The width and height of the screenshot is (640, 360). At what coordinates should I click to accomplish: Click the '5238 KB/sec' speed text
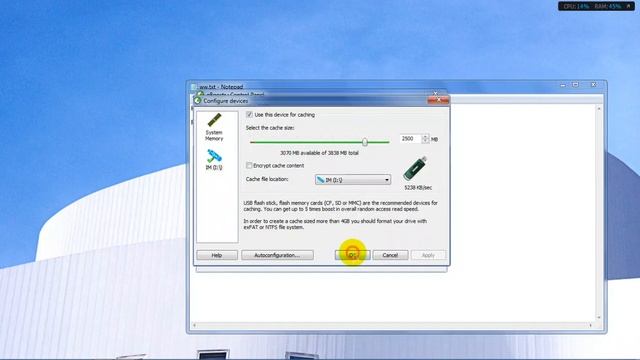418,188
